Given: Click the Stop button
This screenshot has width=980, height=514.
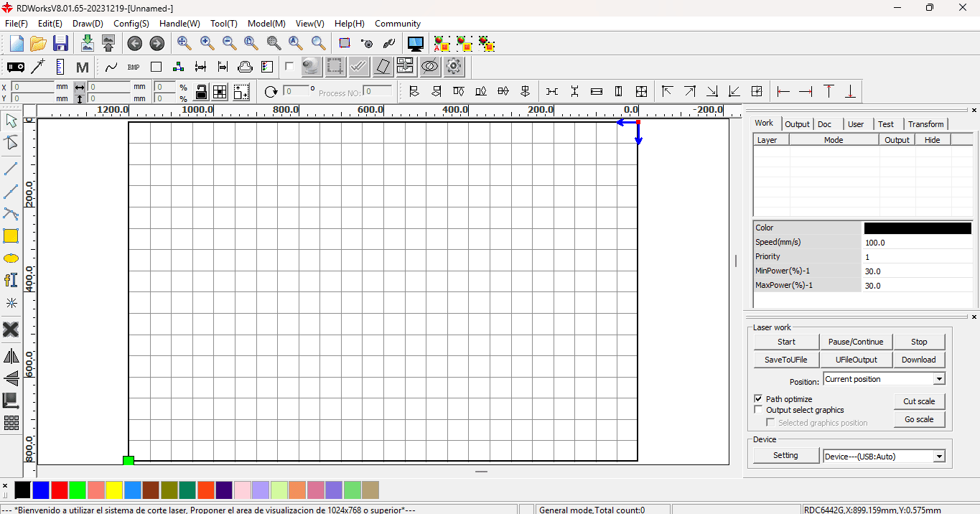Looking at the screenshot, I should tap(919, 342).
